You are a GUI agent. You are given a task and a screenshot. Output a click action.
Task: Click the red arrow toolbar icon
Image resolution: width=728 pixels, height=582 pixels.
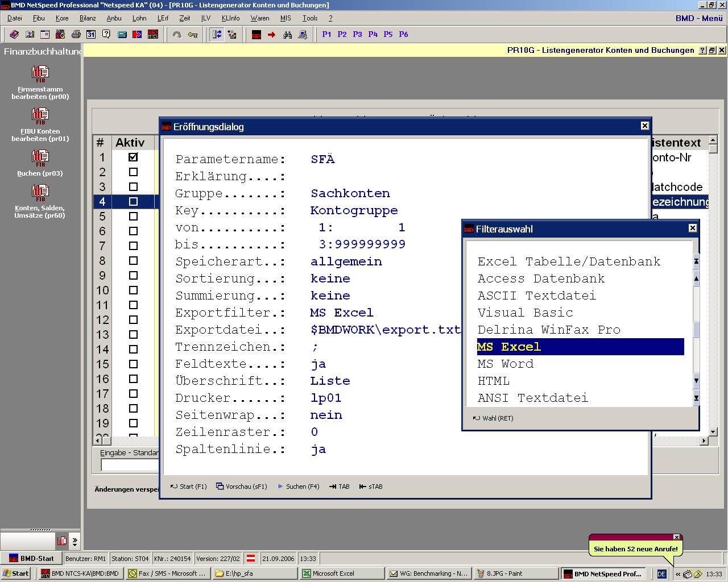click(x=272, y=35)
